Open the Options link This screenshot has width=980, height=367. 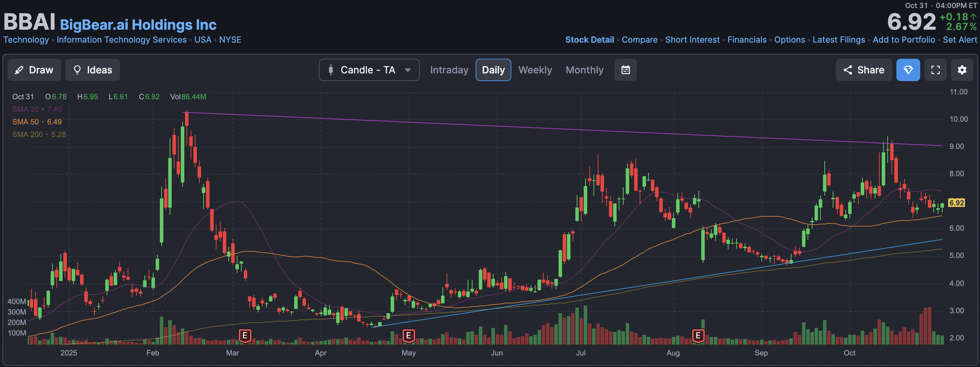pyautogui.click(x=789, y=40)
